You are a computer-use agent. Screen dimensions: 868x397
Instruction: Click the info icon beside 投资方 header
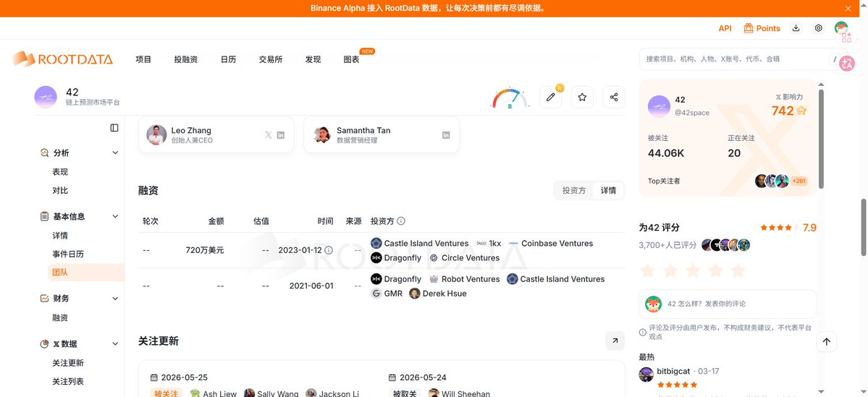click(401, 221)
